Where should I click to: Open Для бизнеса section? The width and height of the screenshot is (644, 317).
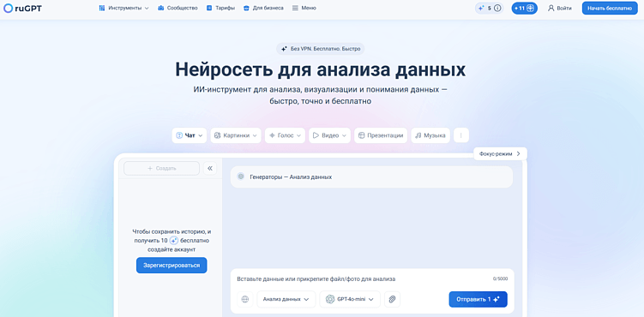point(263,8)
